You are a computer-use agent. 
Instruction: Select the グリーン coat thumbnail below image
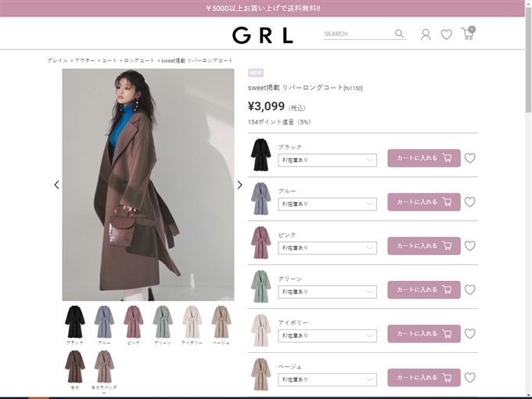(163, 325)
